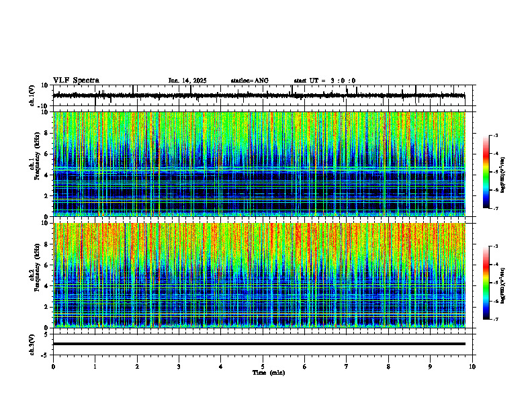This screenshot has width=532, height=411.
Task: Click time axis tick label "1"
Action: click(95, 367)
